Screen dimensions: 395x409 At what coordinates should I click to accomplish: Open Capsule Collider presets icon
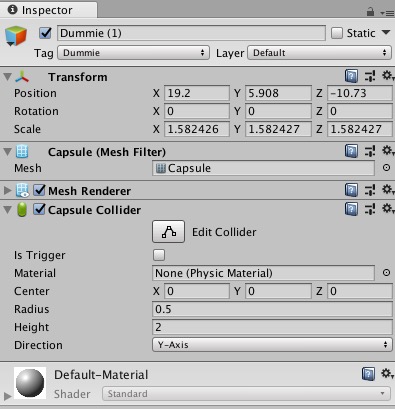click(370, 209)
